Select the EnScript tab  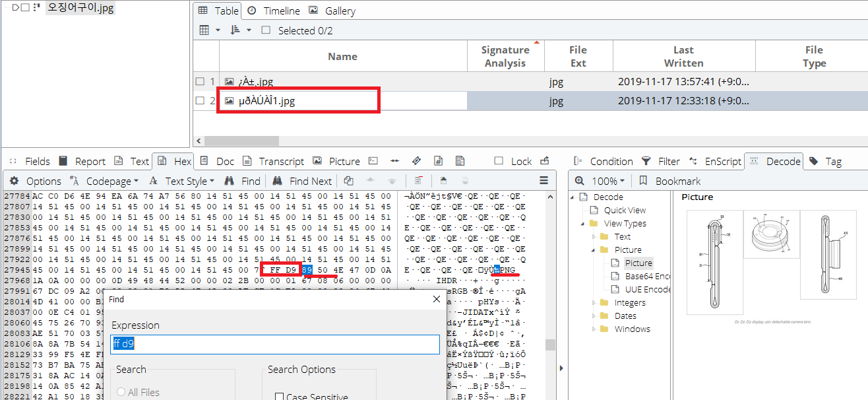[x=715, y=161]
